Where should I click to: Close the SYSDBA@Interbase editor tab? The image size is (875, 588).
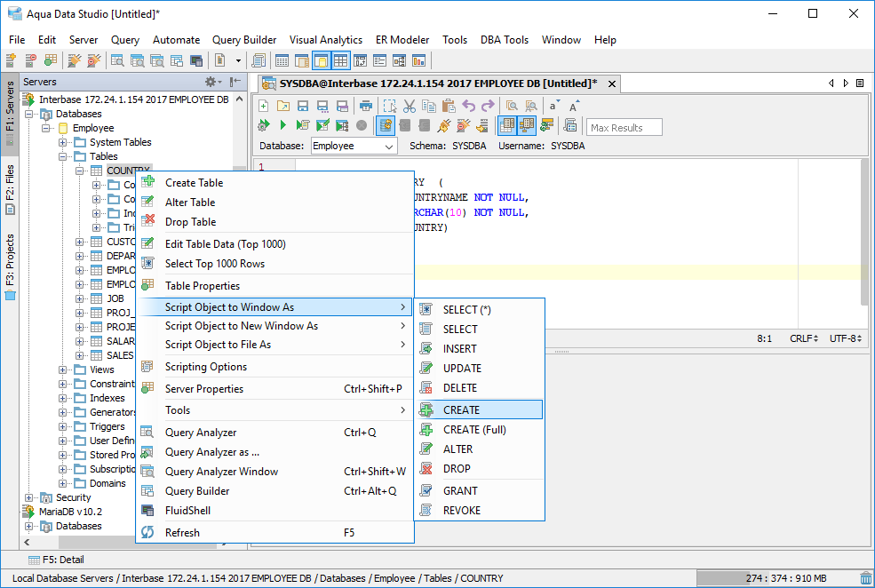click(x=611, y=83)
